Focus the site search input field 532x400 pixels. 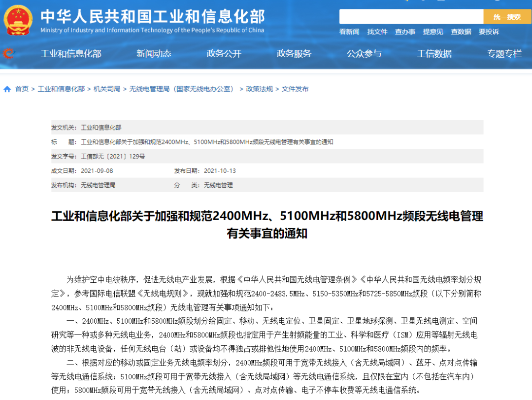point(411,17)
